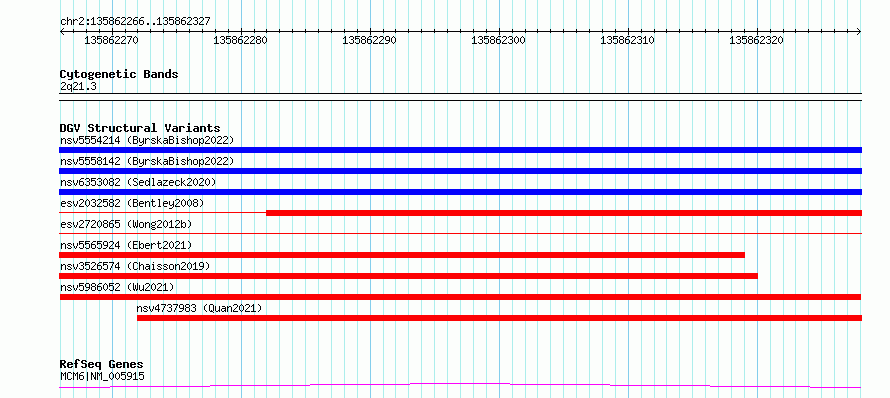Click ruler position 135862300

498,41
